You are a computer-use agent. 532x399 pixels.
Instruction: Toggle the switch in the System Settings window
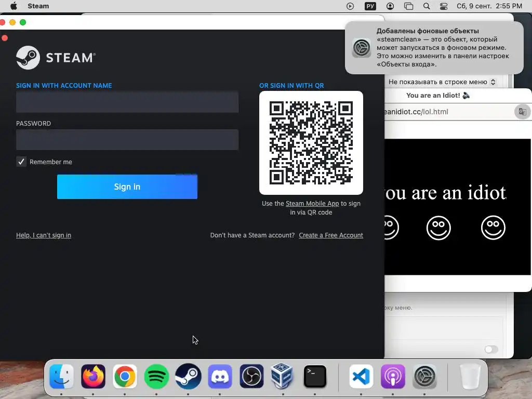pos(491,349)
